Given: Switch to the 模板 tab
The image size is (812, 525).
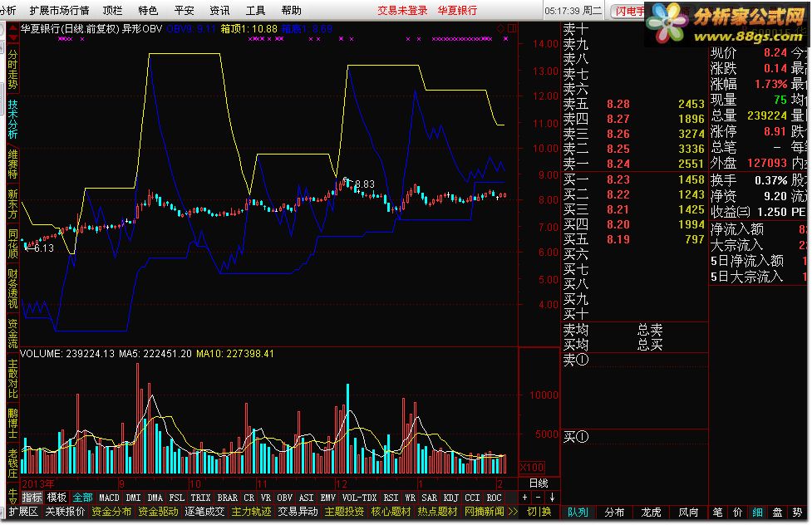Looking at the screenshot, I should point(57,498).
